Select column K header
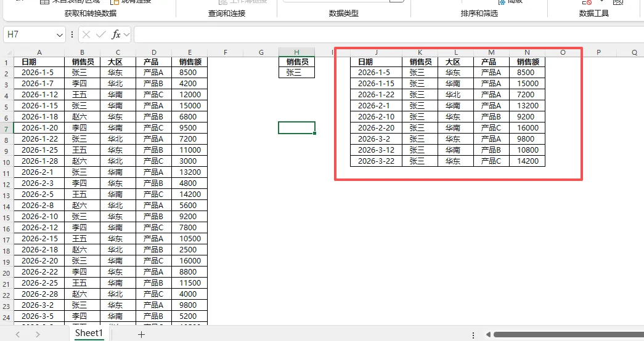The width and height of the screenshot is (644, 341). click(420, 52)
